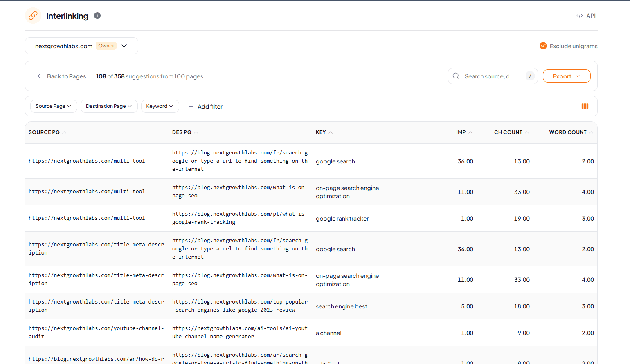Sort by CH COUNT column header
The width and height of the screenshot is (630, 364).
click(x=511, y=132)
